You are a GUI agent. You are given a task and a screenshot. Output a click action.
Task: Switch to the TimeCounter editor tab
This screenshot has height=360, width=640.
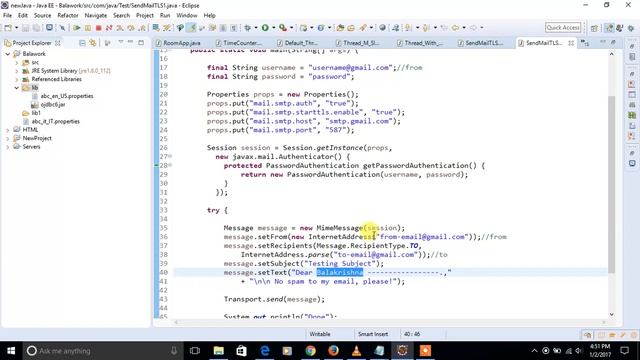click(238, 43)
